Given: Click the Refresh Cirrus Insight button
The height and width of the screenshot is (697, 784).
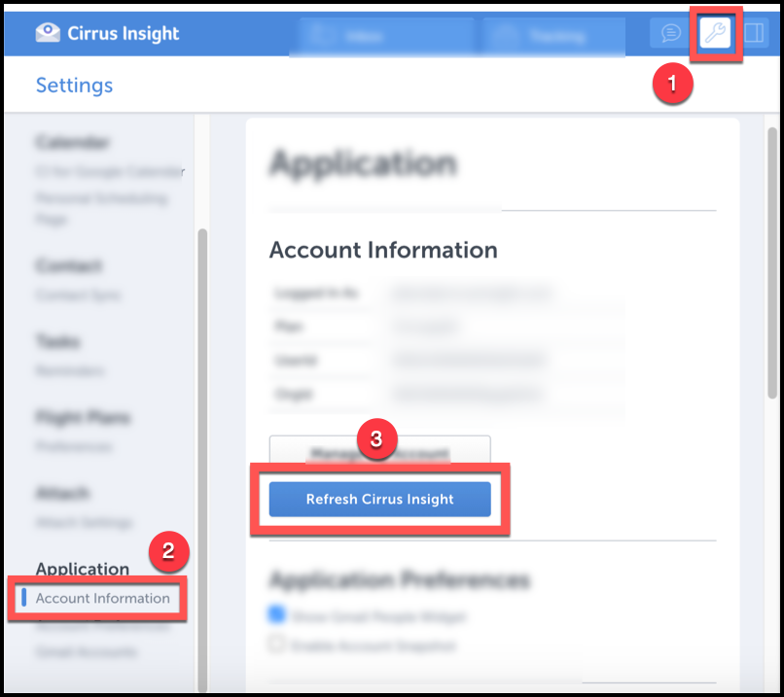Looking at the screenshot, I should [380, 499].
